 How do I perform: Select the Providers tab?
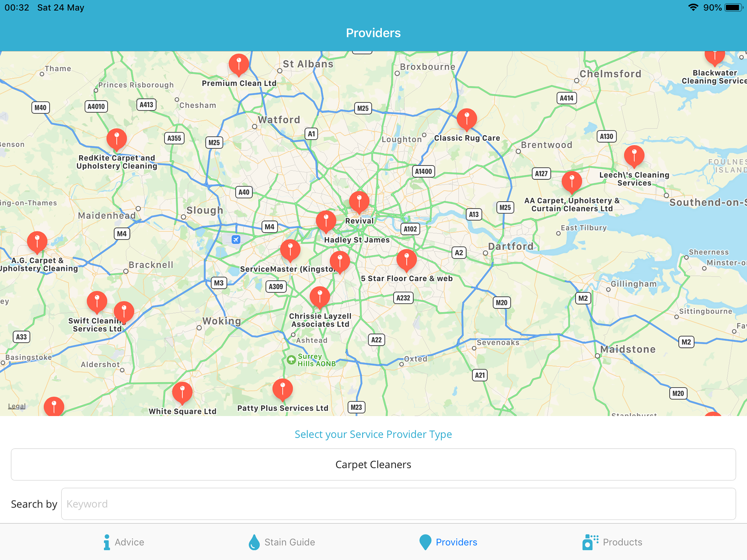tap(448, 542)
